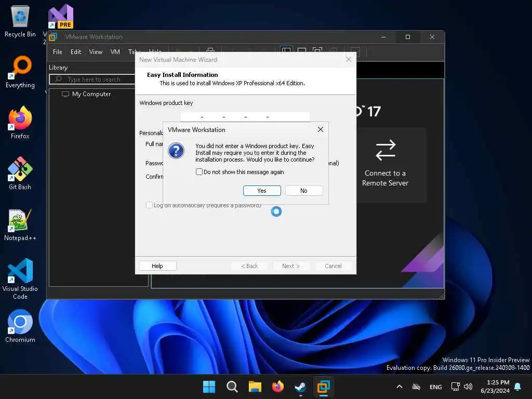Click the blue question mark icon
This screenshot has height=399, width=532.
176,151
